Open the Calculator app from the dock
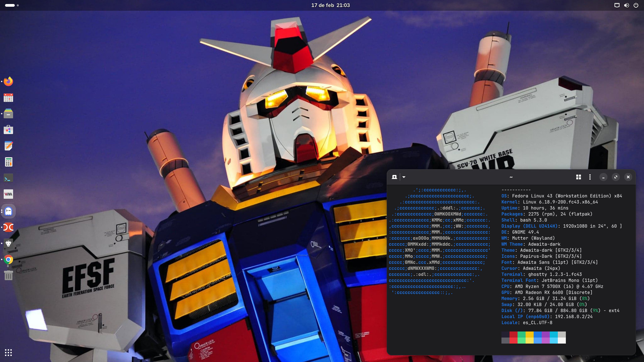The height and width of the screenshot is (362, 644). (8, 162)
